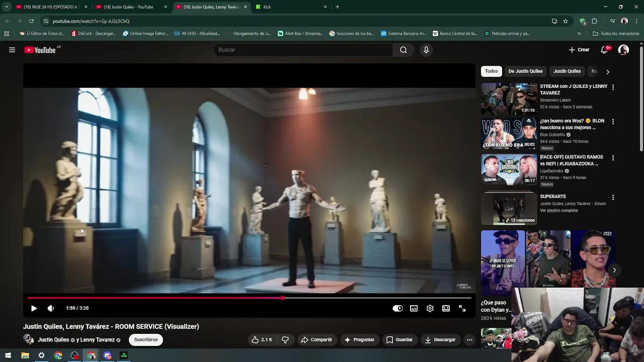Open STREAM con J QUILES video thumbnail

coord(509,99)
